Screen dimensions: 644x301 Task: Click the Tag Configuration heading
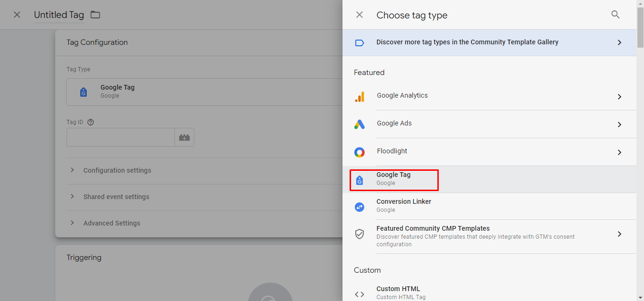point(97,42)
